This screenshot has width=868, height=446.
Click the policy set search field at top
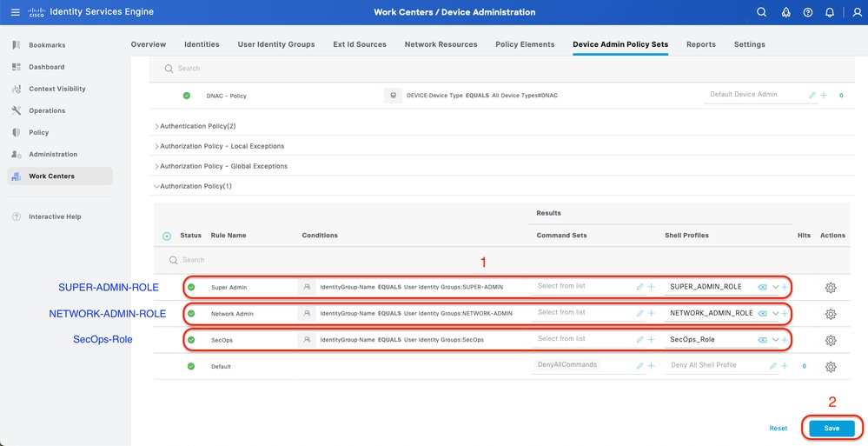click(501, 69)
